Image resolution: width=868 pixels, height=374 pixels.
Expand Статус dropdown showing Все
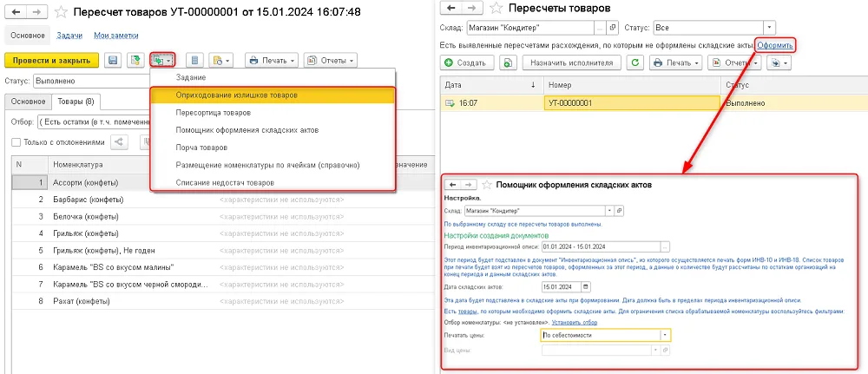pos(769,27)
